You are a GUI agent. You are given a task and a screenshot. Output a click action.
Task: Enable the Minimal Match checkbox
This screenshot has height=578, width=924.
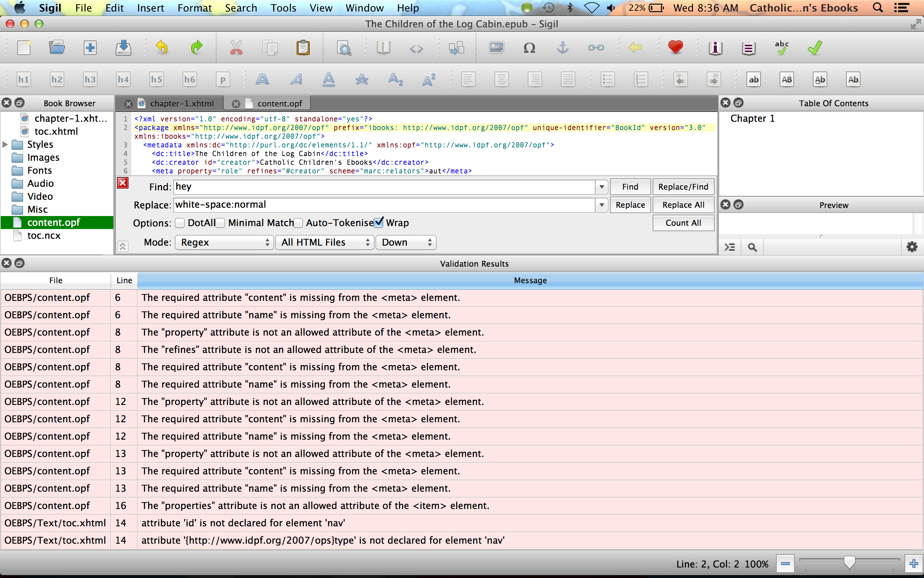click(x=220, y=223)
